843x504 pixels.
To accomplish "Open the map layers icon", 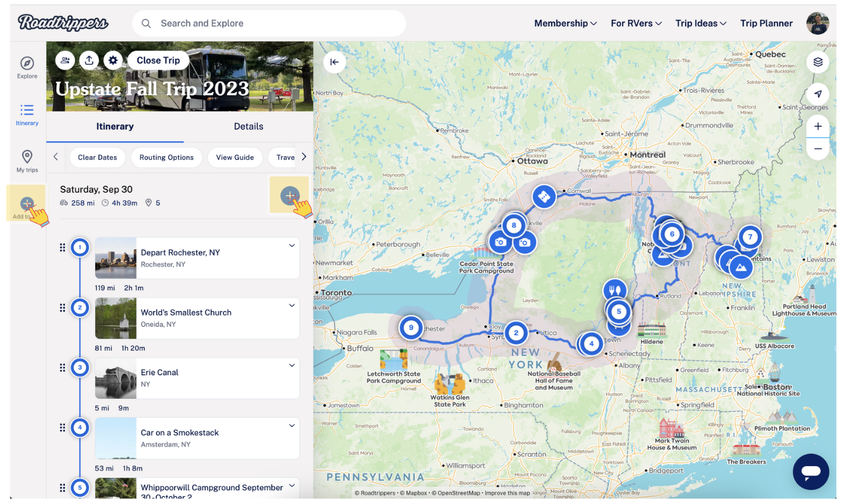I will click(x=817, y=62).
